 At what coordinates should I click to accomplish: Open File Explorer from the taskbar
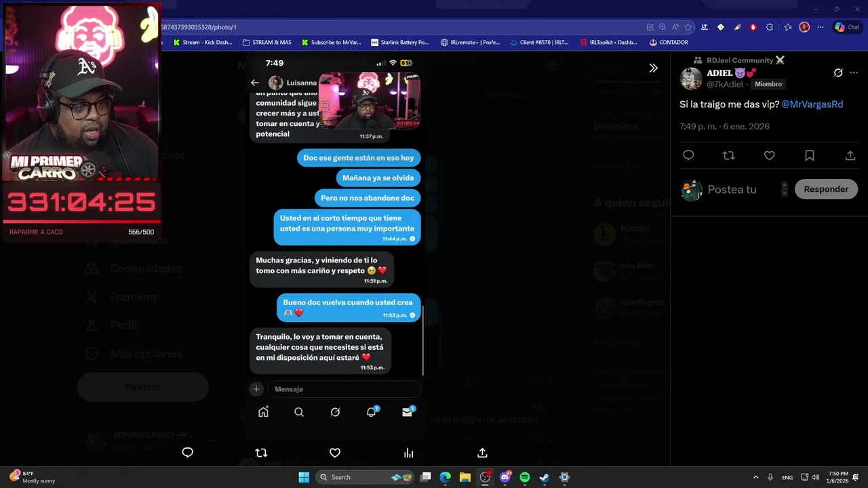coord(465,477)
